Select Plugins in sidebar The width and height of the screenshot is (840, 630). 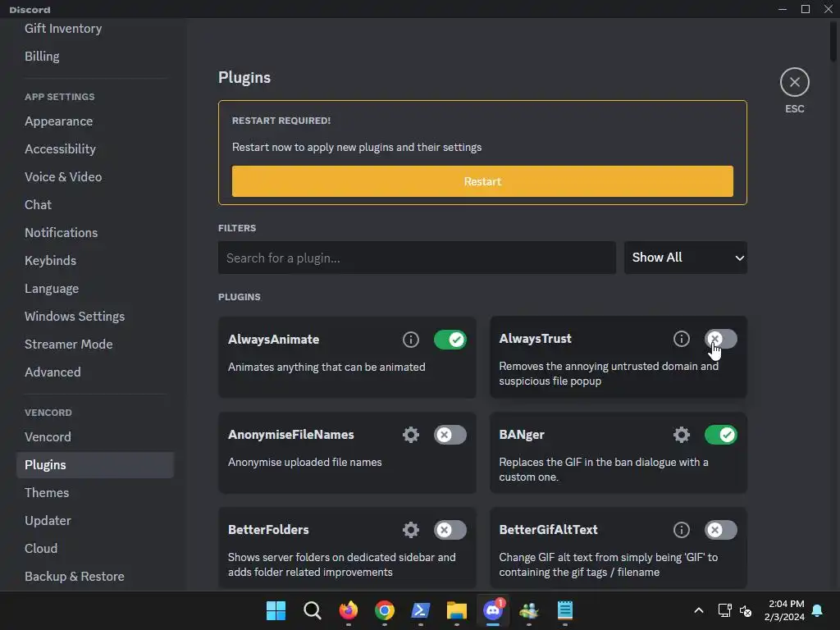coord(95,464)
